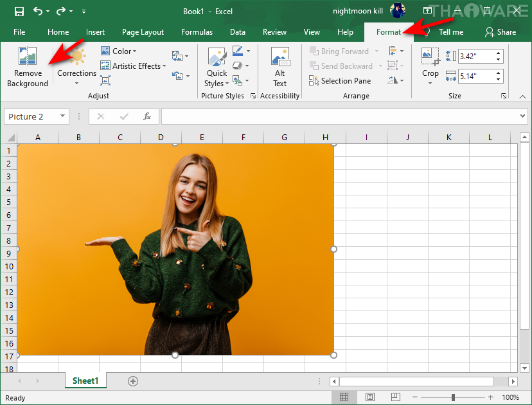Save the workbook from Quick Access toolbar

(19, 12)
